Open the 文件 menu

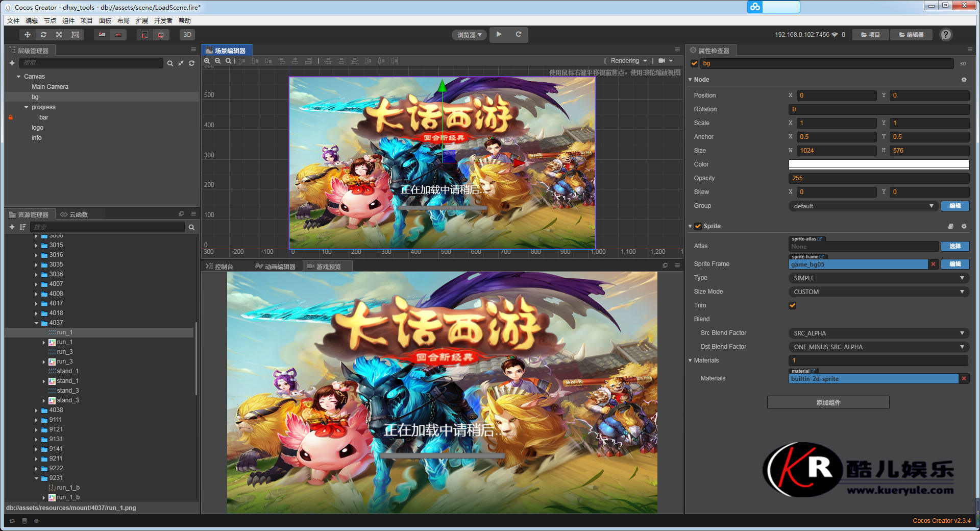13,21
